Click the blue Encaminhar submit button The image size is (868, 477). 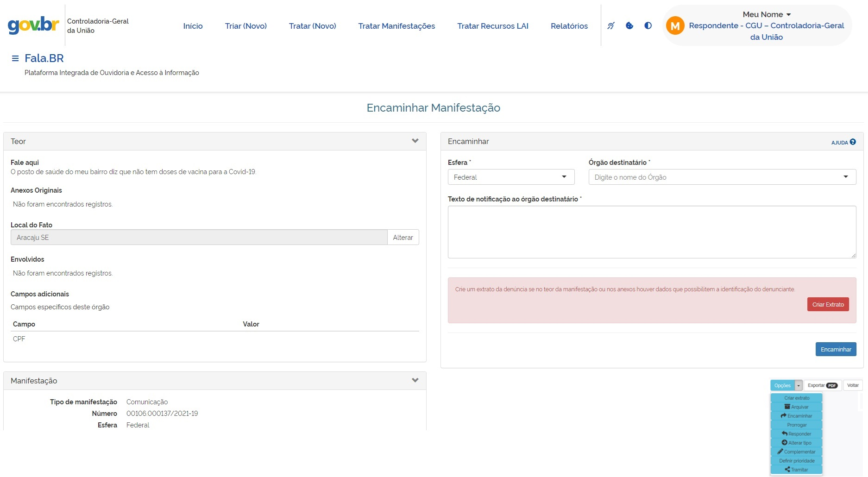coord(836,349)
